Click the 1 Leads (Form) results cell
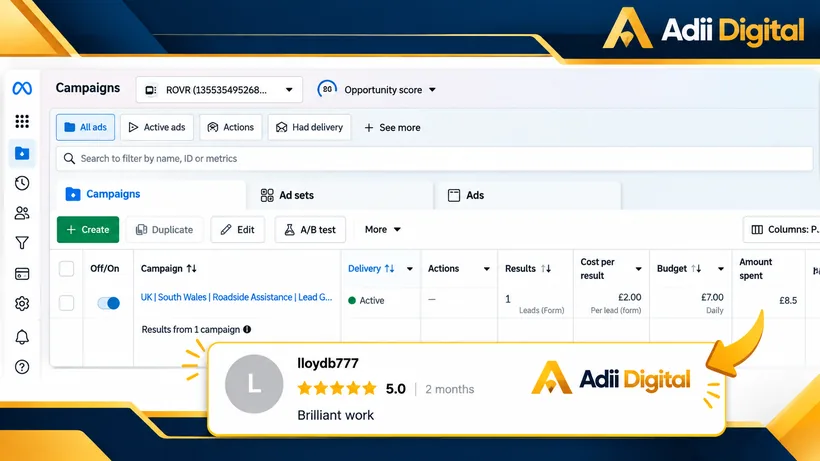820x461 pixels. (535, 303)
